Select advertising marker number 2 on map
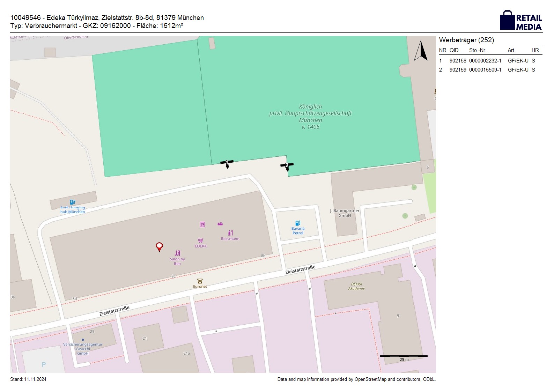Image resolution: width=554 pixels, height=392 pixels. point(287,165)
